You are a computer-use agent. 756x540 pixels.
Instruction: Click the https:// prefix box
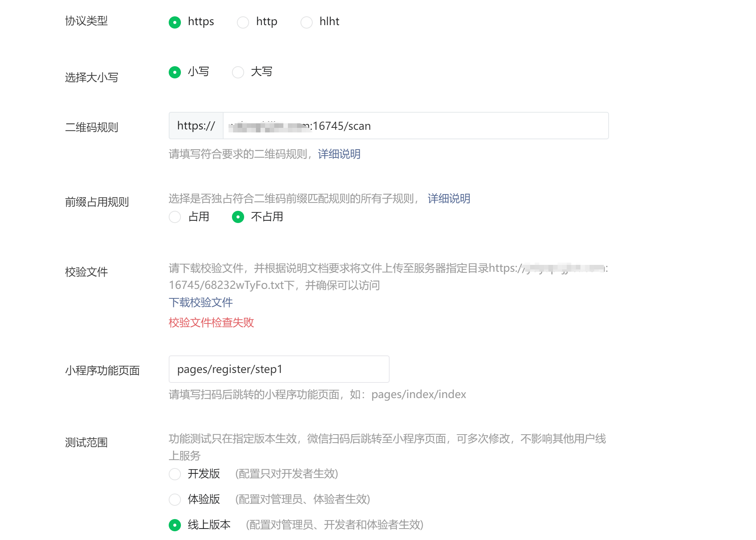tap(196, 126)
